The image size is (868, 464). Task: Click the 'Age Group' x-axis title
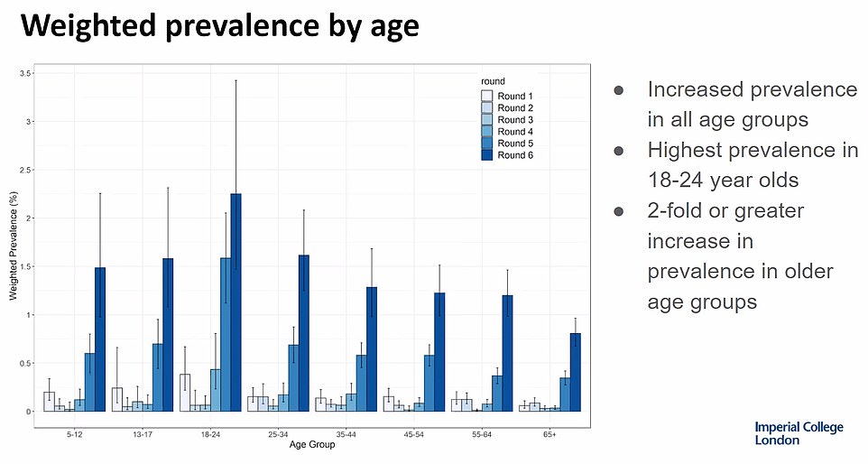coord(310,444)
